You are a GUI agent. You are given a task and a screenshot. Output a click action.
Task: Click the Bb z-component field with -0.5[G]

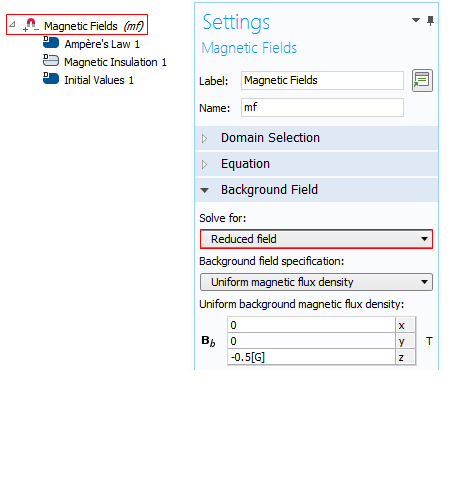[311, 357]
